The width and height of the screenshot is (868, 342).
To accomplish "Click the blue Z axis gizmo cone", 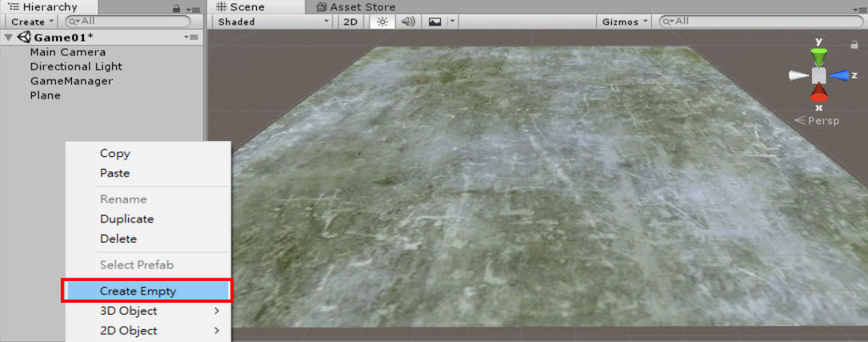I will pyautogui.click(x=840, y=76).
